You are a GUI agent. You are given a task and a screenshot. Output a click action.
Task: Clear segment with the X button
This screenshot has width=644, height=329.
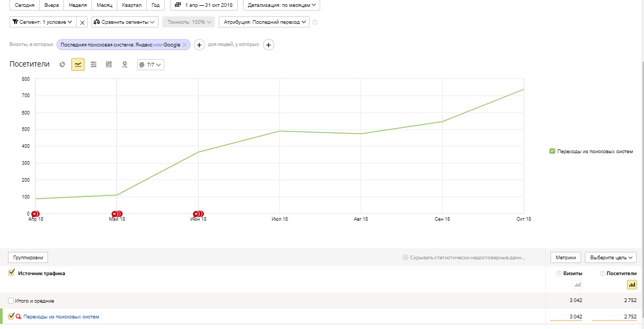tap(82, 22)
